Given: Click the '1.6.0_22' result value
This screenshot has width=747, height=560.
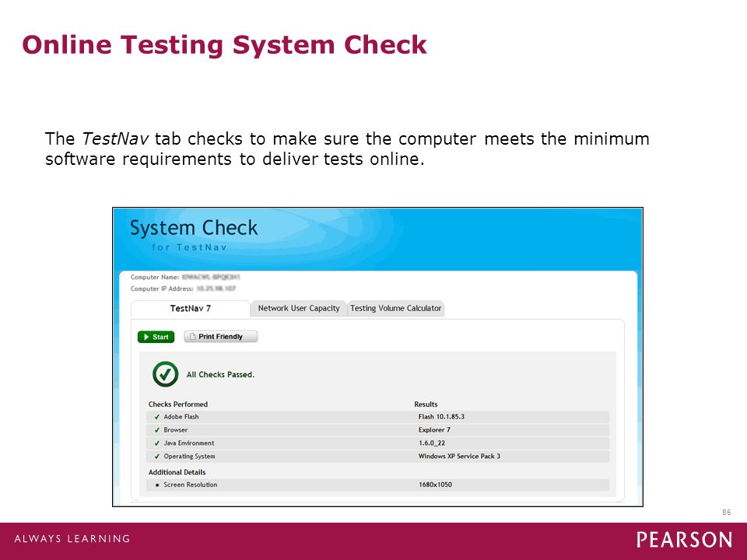Looking at the screenshot, I should (x=432, y=443).
